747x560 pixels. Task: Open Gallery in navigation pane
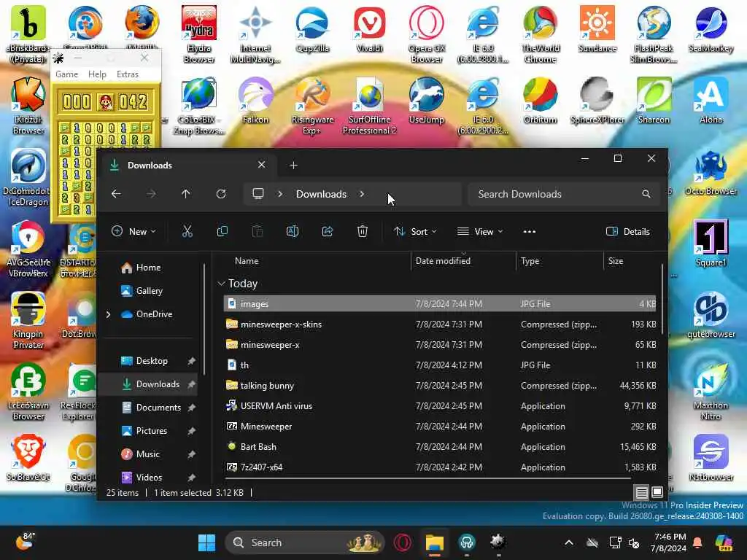[149, 291]
